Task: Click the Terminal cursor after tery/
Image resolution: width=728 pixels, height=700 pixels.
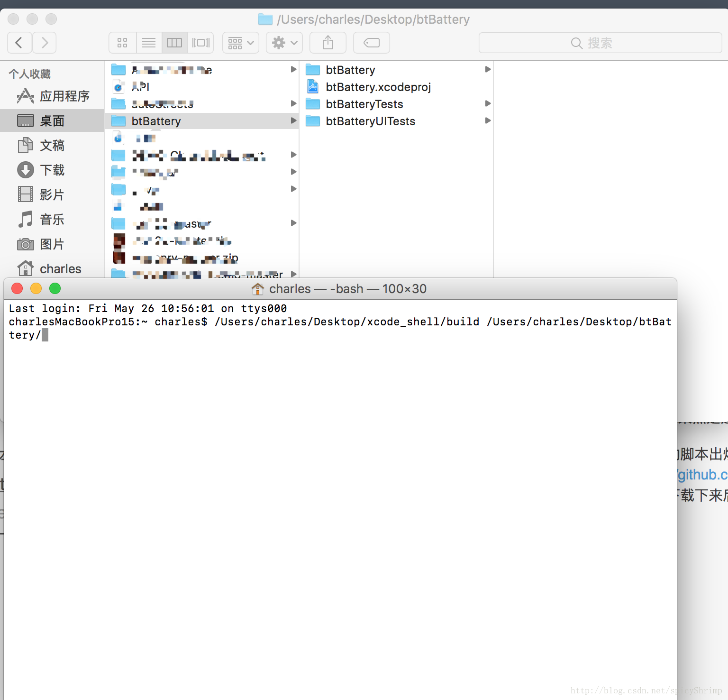Action: 45,335
